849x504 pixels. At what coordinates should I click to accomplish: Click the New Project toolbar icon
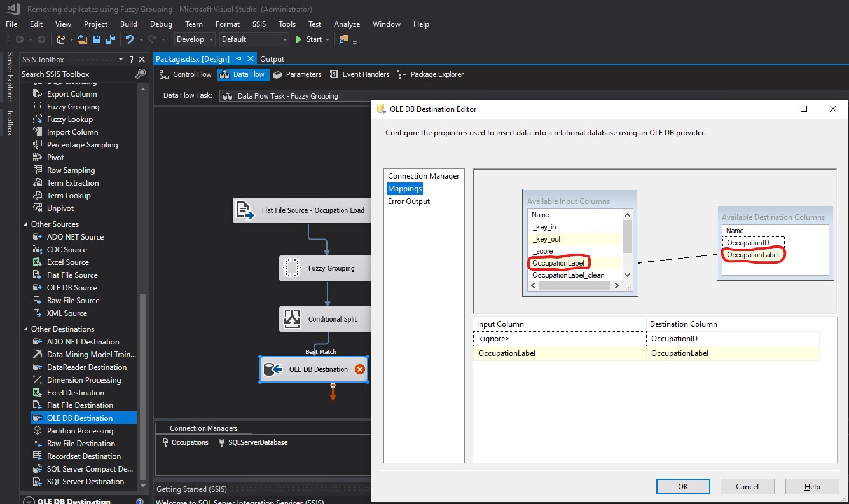pos(60,39)
